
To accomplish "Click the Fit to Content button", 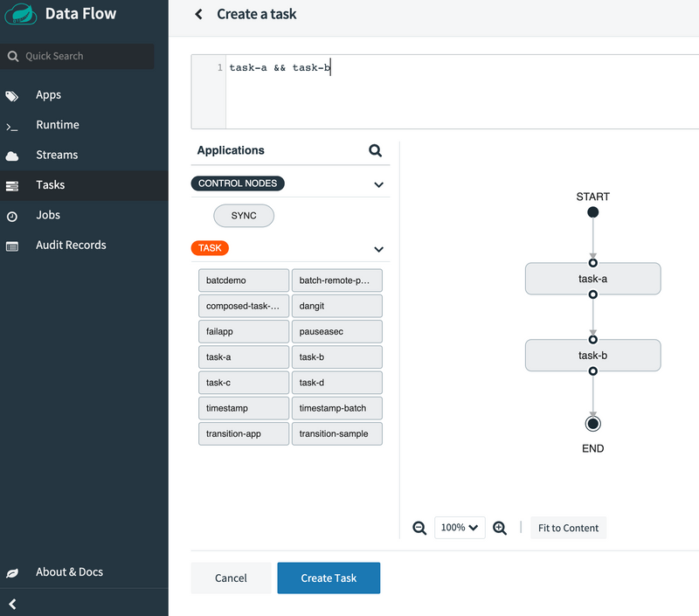I will [x=568, y=528].
